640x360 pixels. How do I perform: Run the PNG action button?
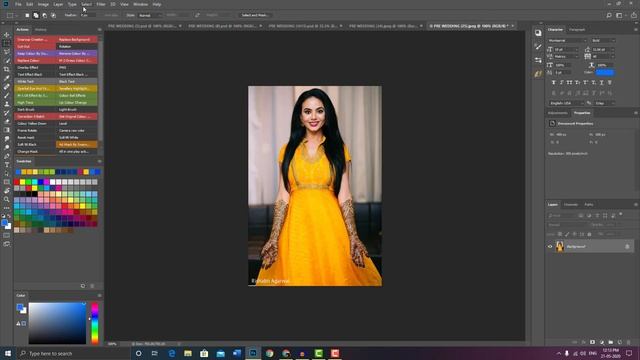77,67
